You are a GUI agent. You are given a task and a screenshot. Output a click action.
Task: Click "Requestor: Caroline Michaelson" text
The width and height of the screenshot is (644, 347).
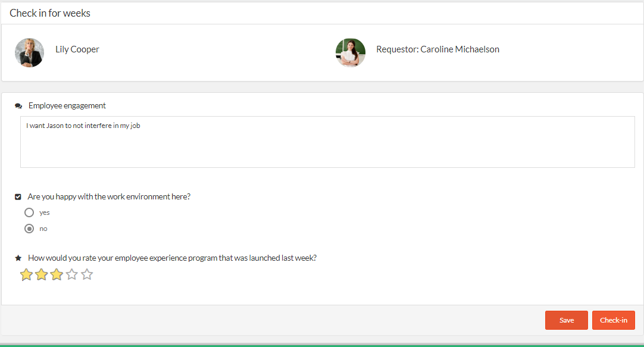point(438,49)
